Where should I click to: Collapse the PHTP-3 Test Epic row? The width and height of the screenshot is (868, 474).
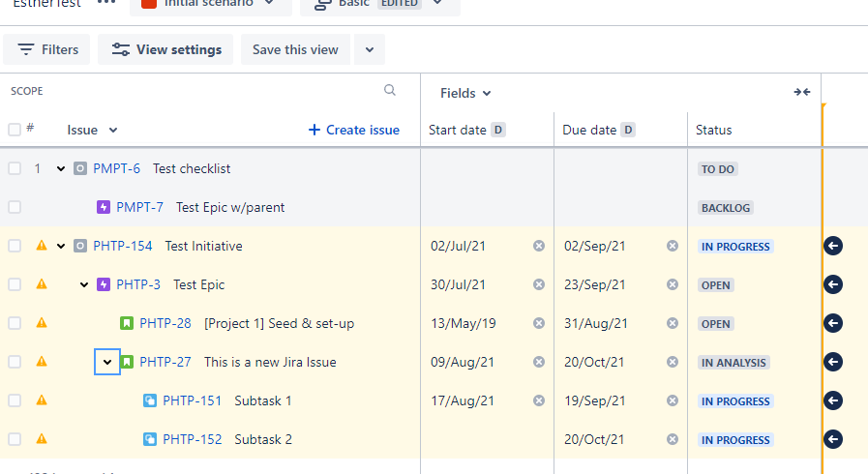point(84,284)
